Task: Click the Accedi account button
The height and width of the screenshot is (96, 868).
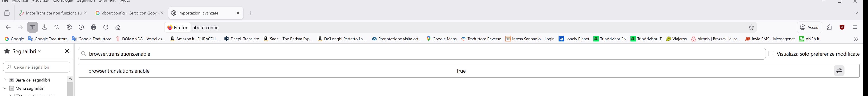Action: [x=809, y=27]
